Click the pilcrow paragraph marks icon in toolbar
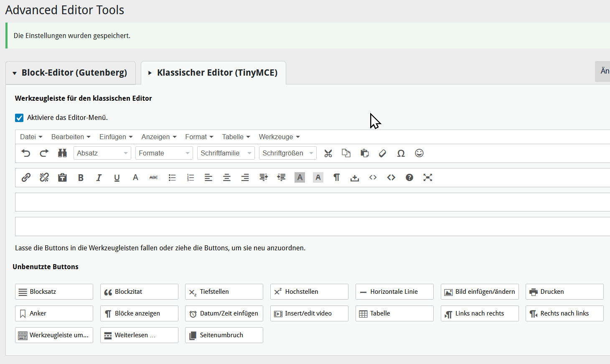Viewport: 610px width, 364px height. pos(336,178)
